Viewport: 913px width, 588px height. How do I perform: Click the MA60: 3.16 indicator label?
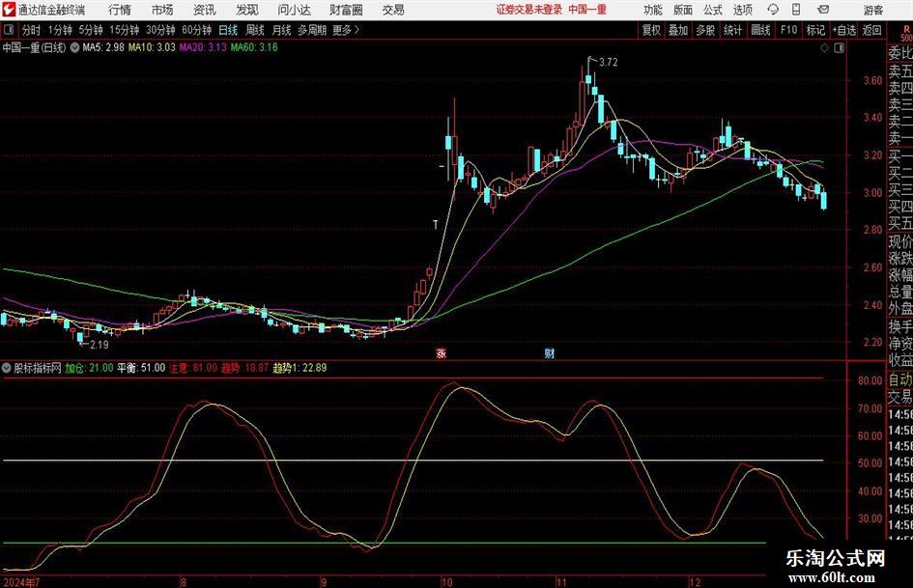click(254, 47)
